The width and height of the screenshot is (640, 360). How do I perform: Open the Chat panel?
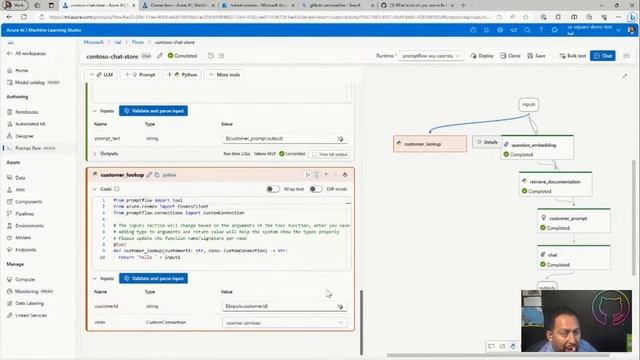tap(602, 56)
